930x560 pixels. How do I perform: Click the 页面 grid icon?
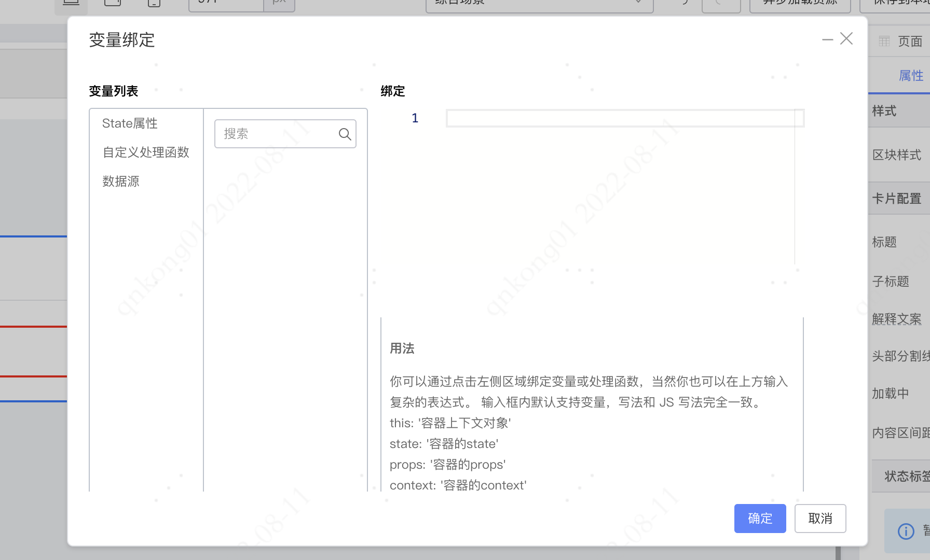(x=884, y=41)
